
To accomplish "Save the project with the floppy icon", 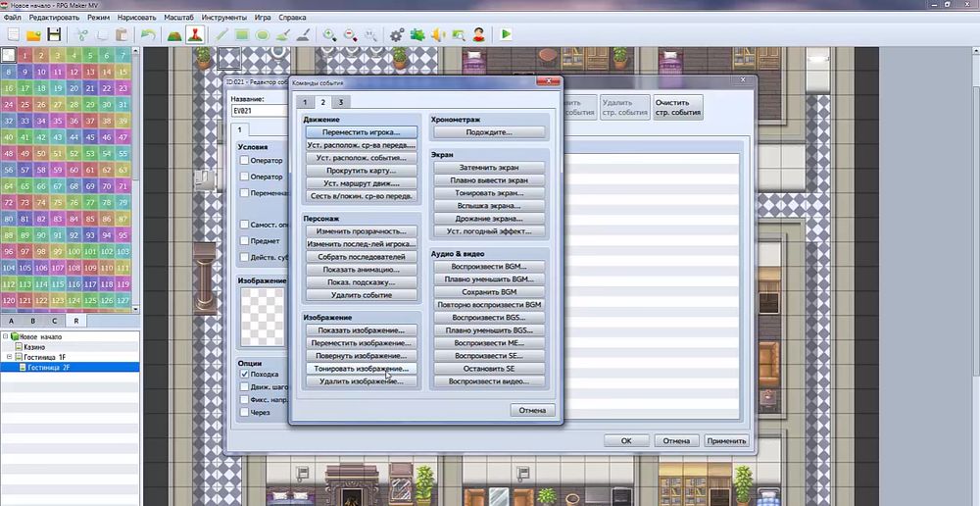I will [x=54, y=35].
